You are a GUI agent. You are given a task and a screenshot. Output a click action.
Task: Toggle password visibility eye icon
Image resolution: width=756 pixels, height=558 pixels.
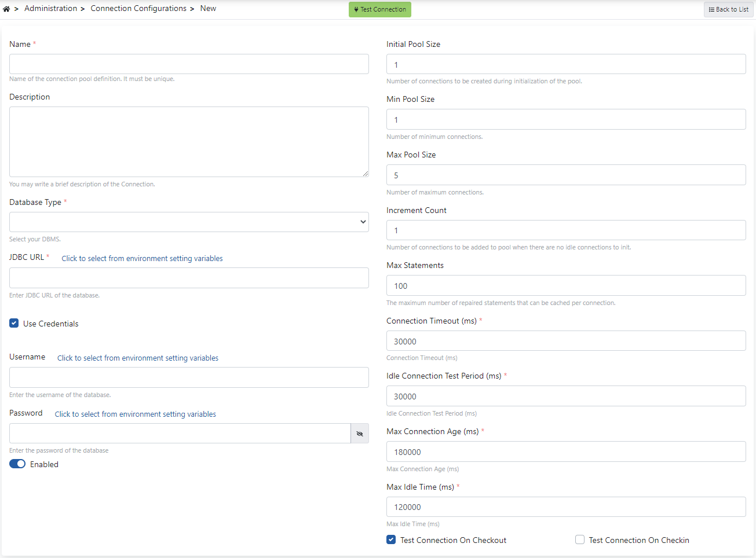(x=360, y=434)
